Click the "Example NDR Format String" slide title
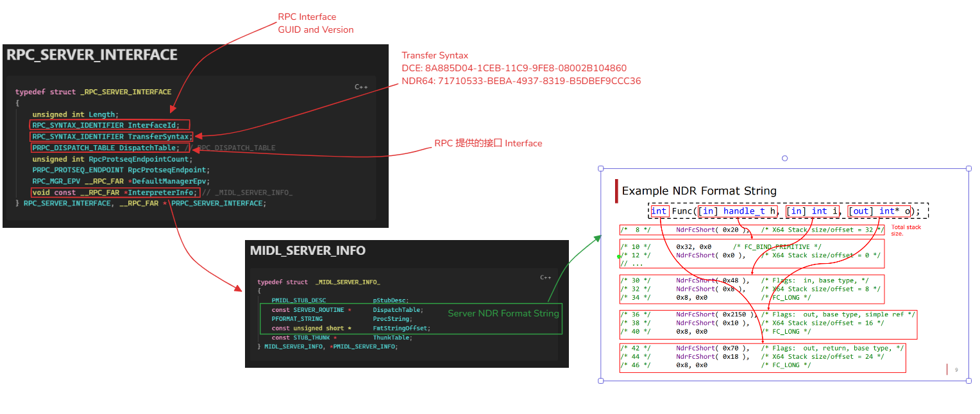This screenshot has height=414, width=980. tap(699, 191)
